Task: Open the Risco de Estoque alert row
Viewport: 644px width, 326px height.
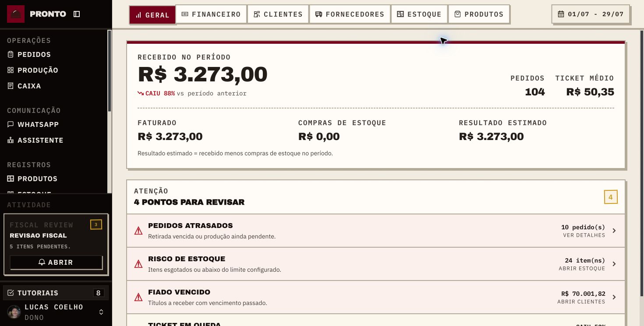Action: (x=376, y=264)
